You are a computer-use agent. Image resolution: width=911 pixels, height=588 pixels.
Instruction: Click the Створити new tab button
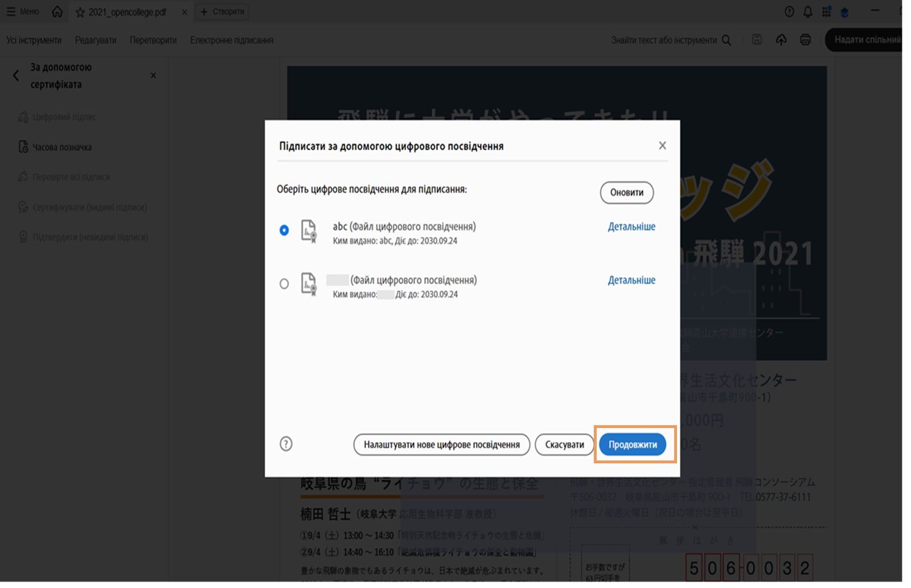tap(222, 11)
